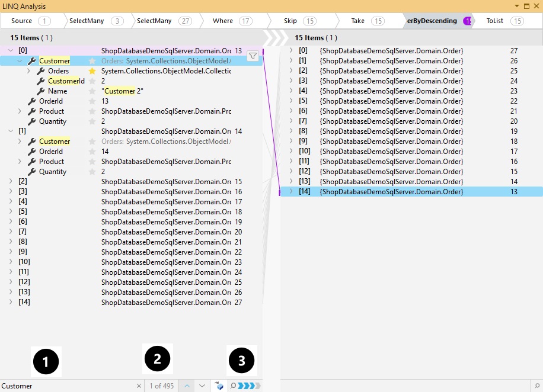Click the search magnifier in right pane corner

click(536, 385)
